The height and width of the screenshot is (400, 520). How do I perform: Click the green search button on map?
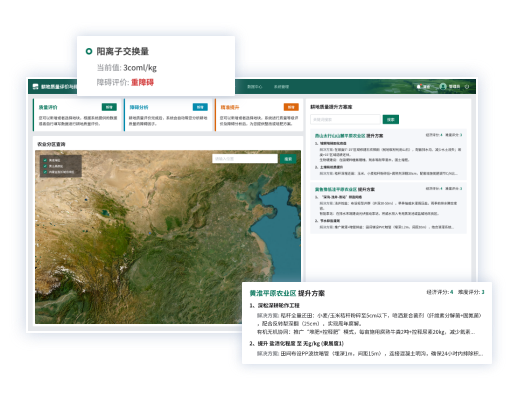coord(288,159)
